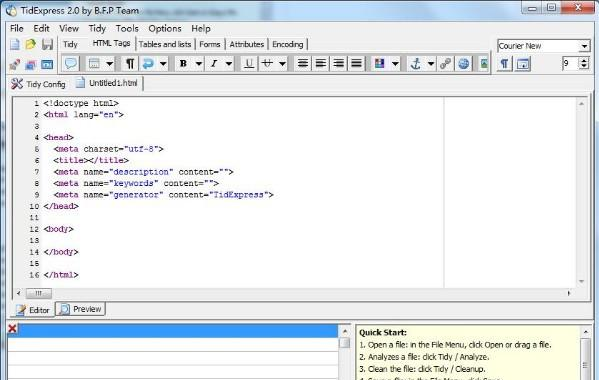The width and height of the screenshot is (599, 380).
Task: Click the pin icon in lower-left toolbar
Action: pos(15,65)
